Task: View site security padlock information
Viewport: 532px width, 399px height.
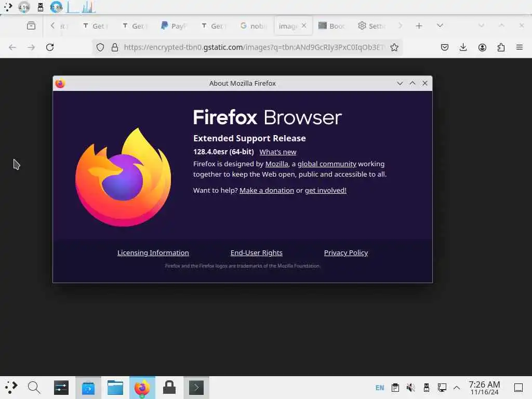Action: tap(115, 47)
